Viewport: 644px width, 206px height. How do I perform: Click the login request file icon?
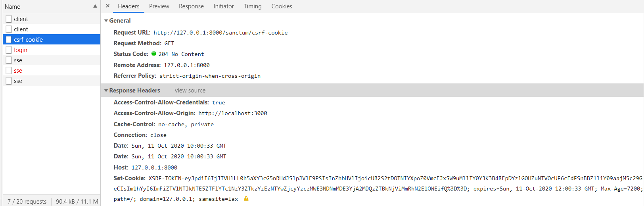[9, 50]
